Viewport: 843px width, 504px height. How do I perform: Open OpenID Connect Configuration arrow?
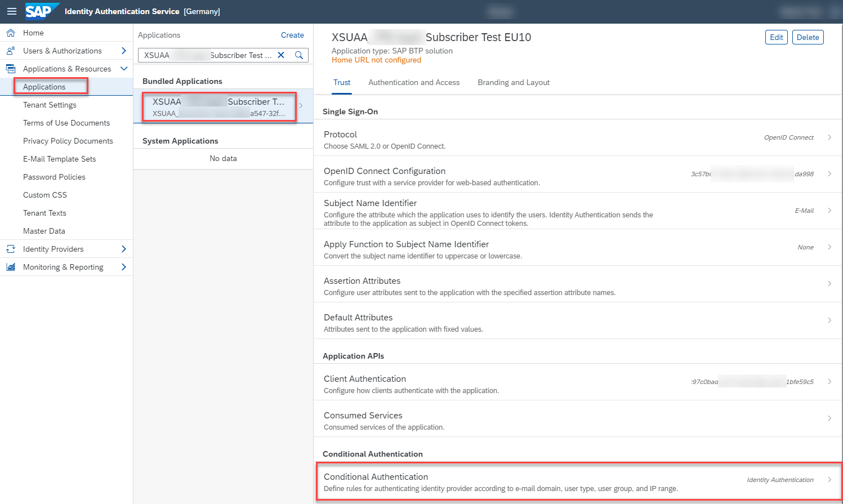[829, 174]
